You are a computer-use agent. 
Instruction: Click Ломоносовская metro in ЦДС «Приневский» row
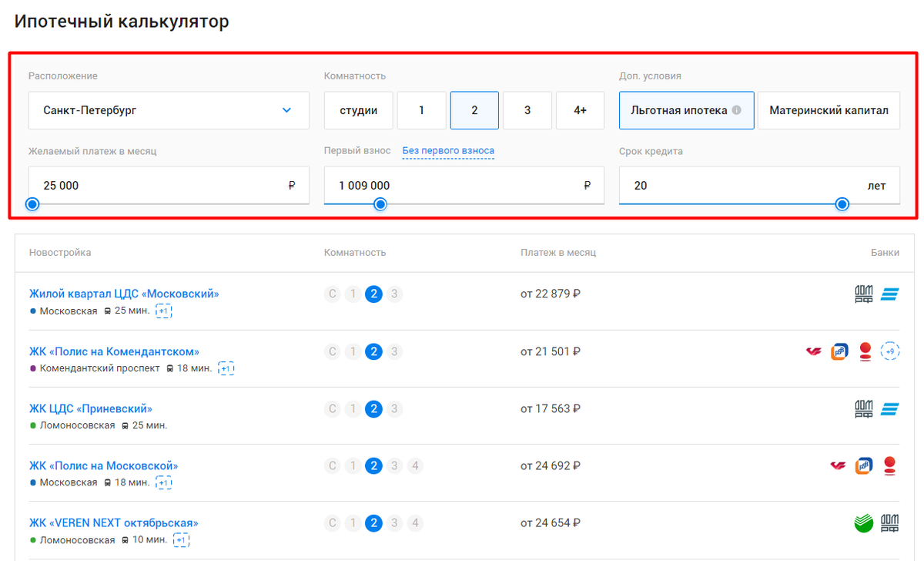[x=77, y=425]
